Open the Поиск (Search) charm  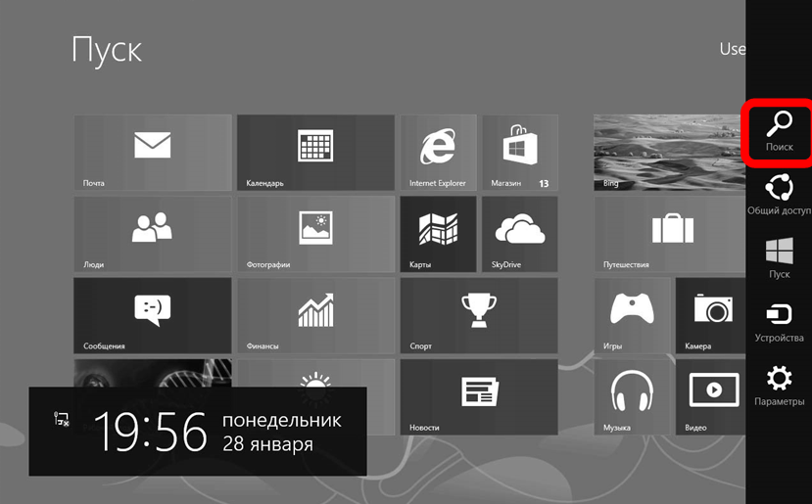pyautogui.click(x=779, y=132)
